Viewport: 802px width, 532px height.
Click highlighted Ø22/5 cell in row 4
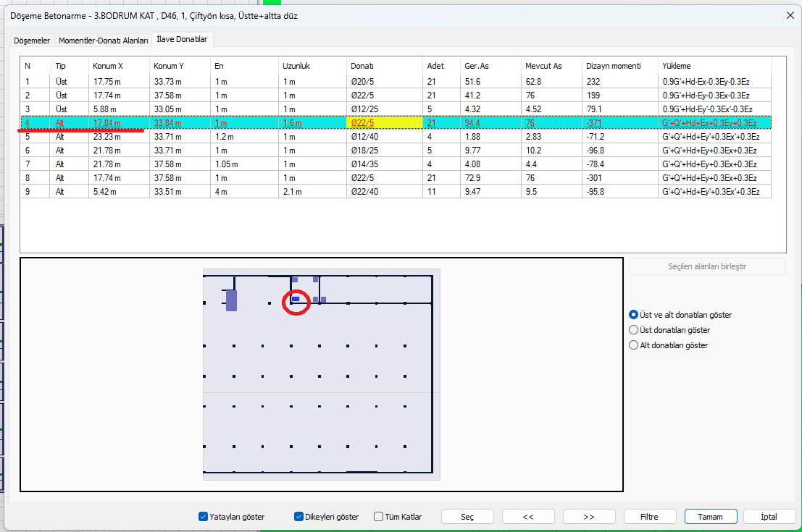(385, 123)
